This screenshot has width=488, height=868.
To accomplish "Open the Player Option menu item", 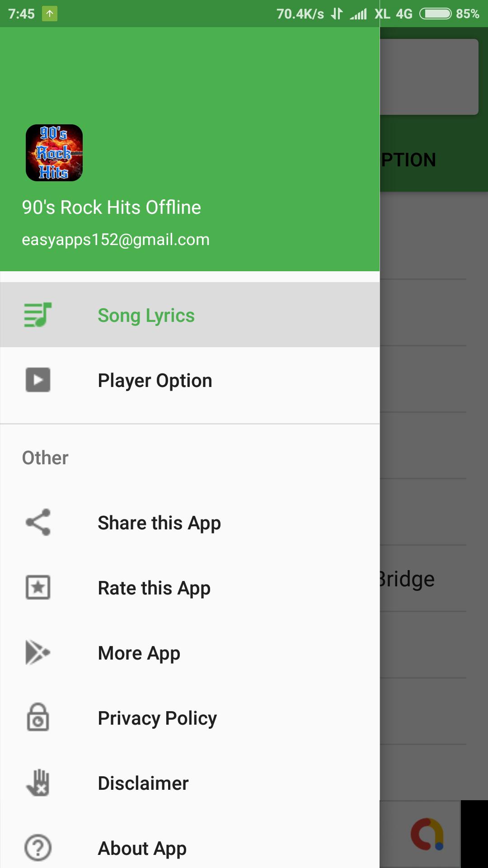I will click(190, 380).
